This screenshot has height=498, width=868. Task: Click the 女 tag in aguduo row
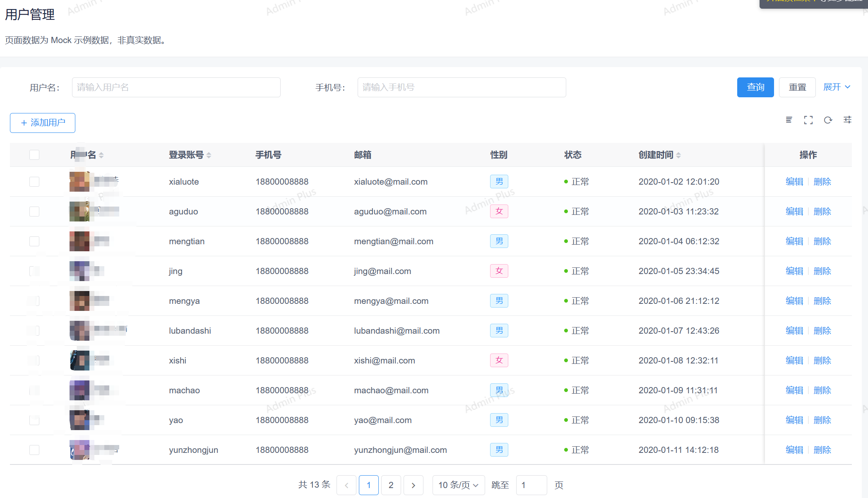pos(499,212)
